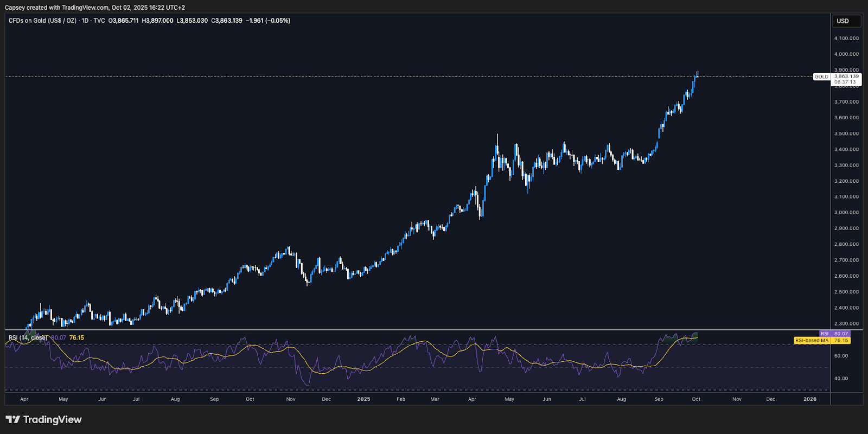This screenshot has width=868, height=434.
Task: Click the yellow RSI-based MA axis tag
Action: pos(822,340)
